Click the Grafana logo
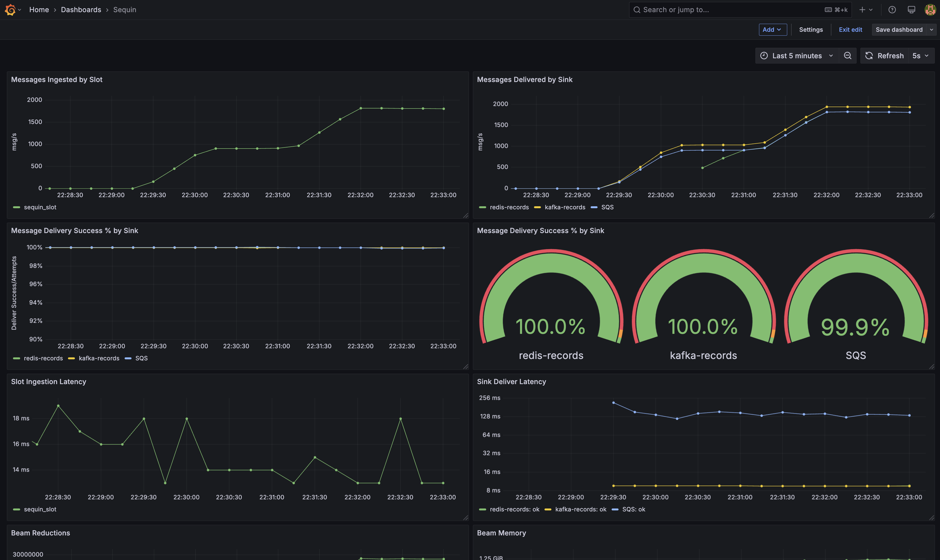This screenshot has width=940, height=560. pos(10,9)
